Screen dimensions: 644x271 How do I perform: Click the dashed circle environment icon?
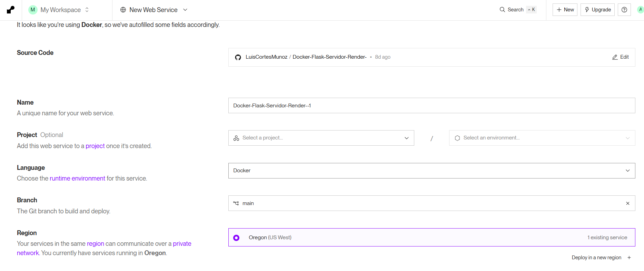point(457,138)
